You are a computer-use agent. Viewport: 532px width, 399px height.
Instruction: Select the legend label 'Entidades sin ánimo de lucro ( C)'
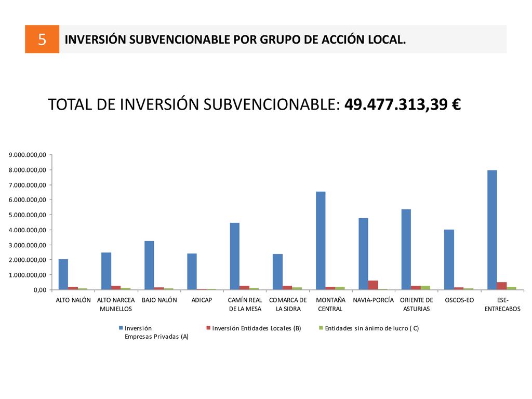tap(372, 328)
